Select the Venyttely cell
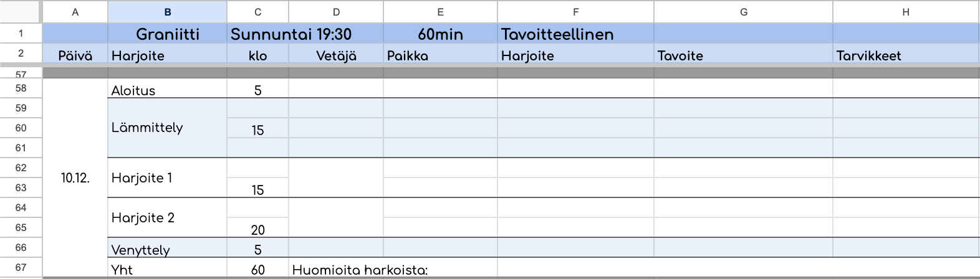 point(167,248)
